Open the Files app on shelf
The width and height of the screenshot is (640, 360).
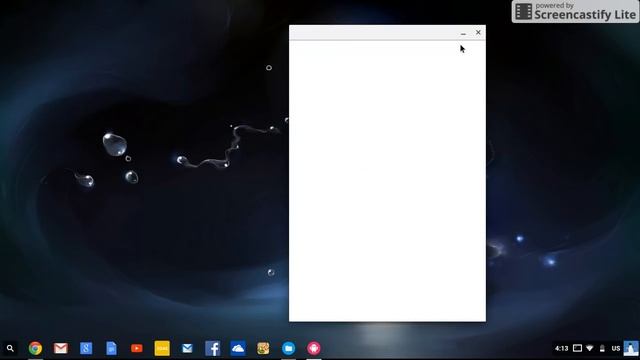point(289,348)
